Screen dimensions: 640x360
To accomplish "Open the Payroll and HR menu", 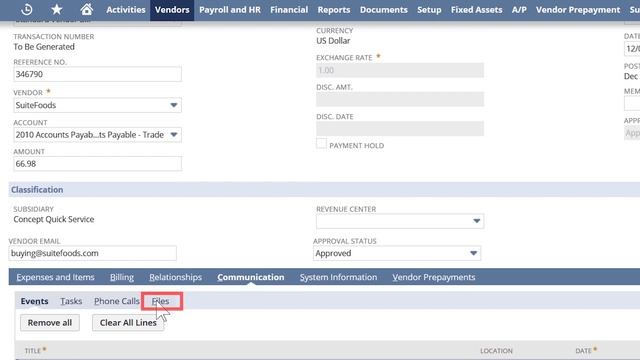I will tap(229, 10).
